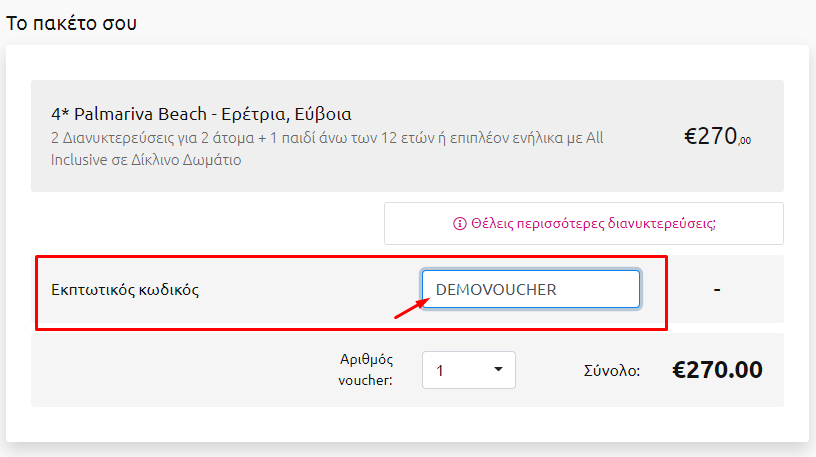Click the €270.00 total amount

coord(717,370)
